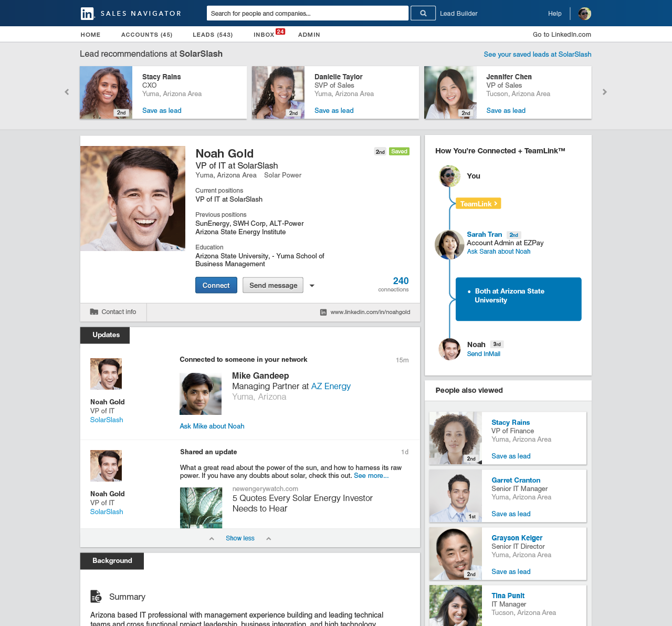Click the up chevron left of Show less
The height and width of the screenshot is (626, 672).
(212, 538)
